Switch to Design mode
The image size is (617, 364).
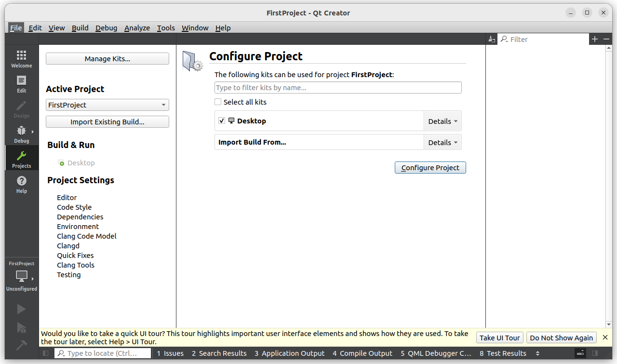point(22,109)
